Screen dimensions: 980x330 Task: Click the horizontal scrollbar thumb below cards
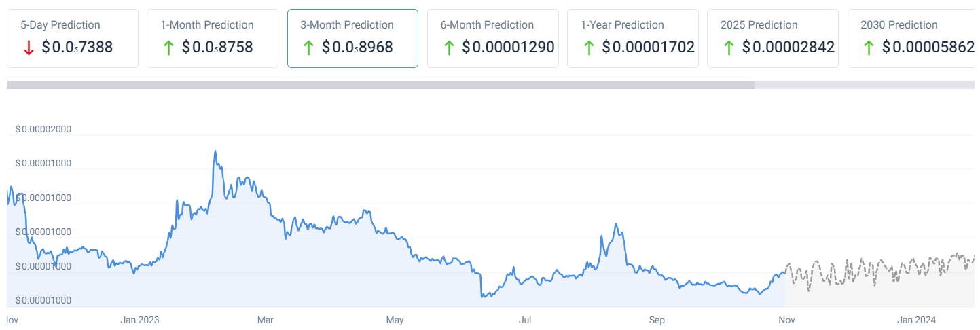pyautogui.click(x=380, y=85)
